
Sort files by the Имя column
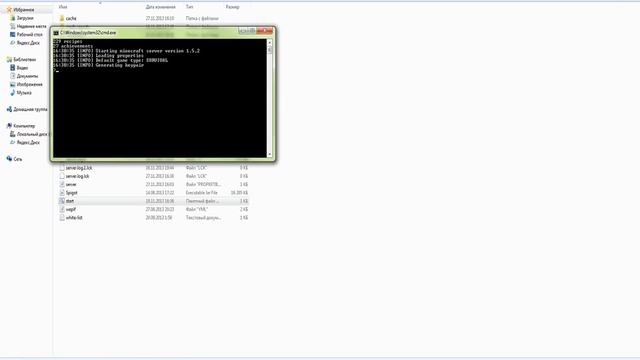pyautogui.click(x=63, y=7)
